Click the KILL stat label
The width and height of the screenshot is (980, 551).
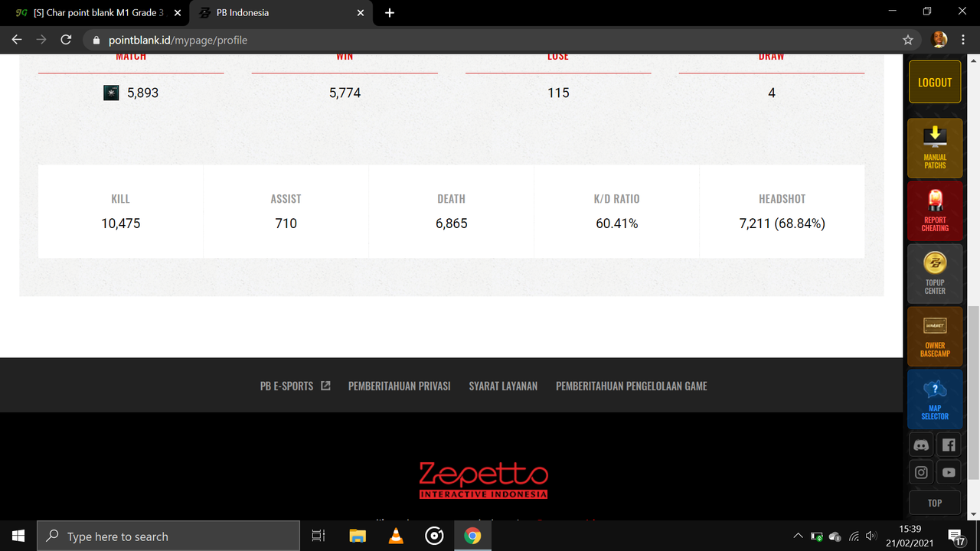pos(121,199)
